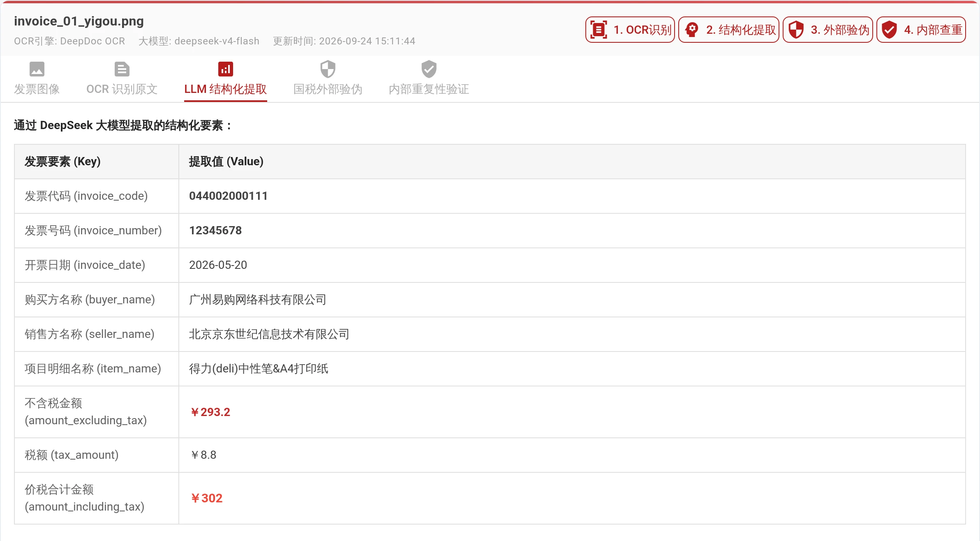This screenshot has width=980, height=541.
Task: Click total amount value ￥302
Action: tap(207, 498)
